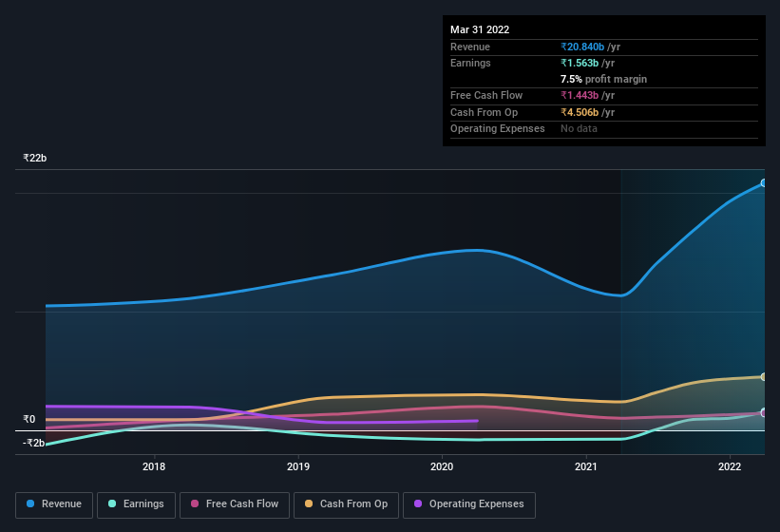The height and width of the screenshot is (532, 780).
Task: Click the 2018 x-axis label
Action: coord(154,466)
